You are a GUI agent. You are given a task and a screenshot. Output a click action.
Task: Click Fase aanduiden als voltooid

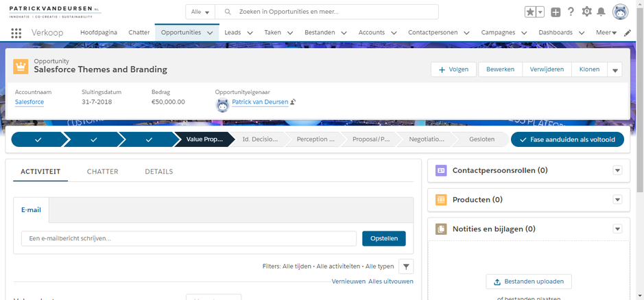click(x=567, y=140)
